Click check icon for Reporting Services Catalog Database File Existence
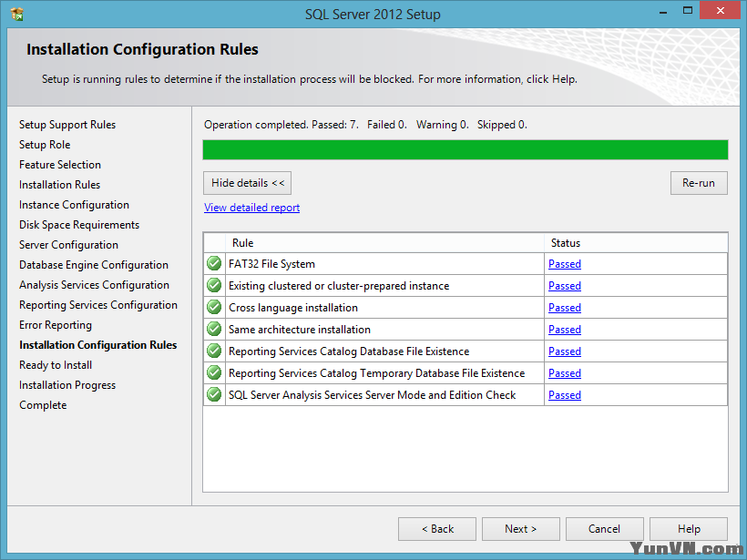The image size is (747, 560). pyautogui.click(x=214, y=351)
